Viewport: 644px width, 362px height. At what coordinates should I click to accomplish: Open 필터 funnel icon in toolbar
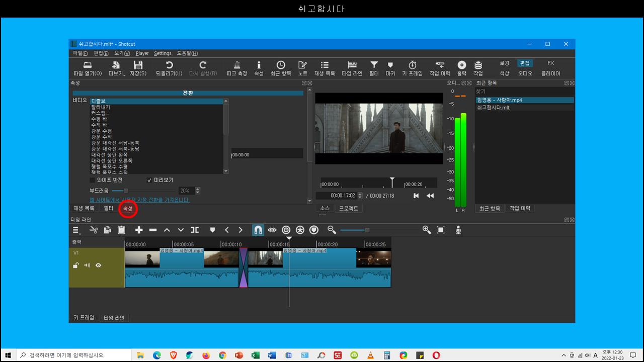coord(374,69)
